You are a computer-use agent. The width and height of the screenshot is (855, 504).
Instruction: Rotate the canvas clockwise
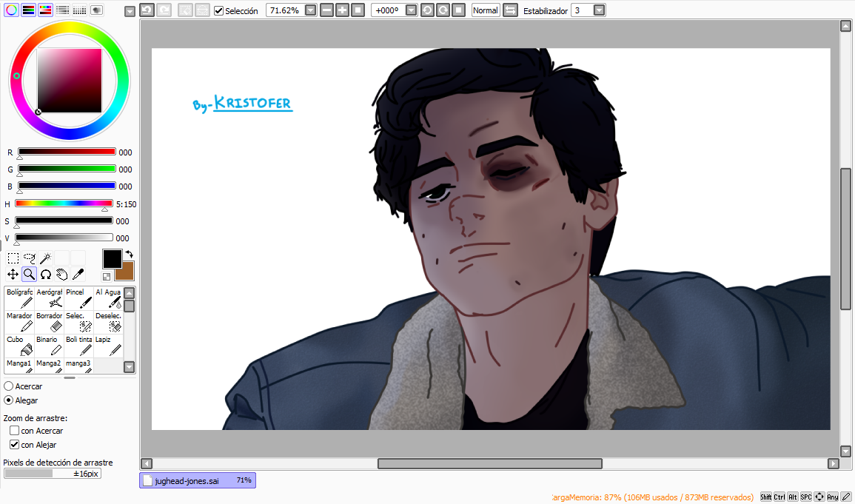pyautogui.click(x=443, y=10)
